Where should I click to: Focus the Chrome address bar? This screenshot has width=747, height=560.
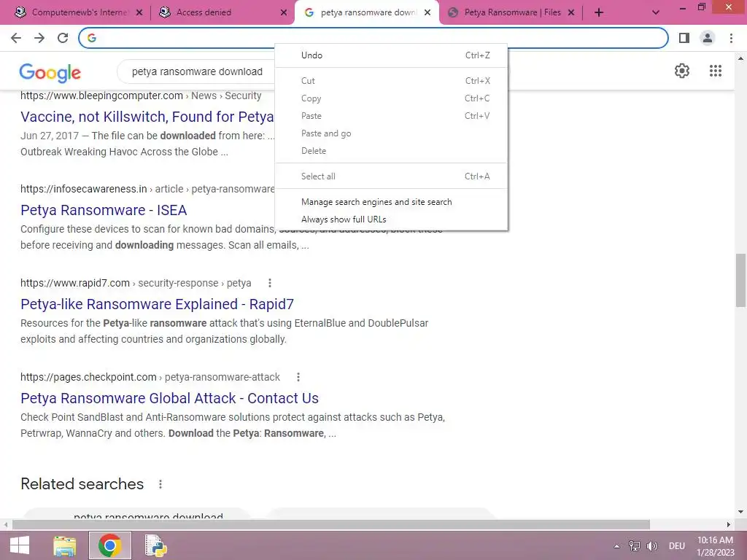pos(373,38)
